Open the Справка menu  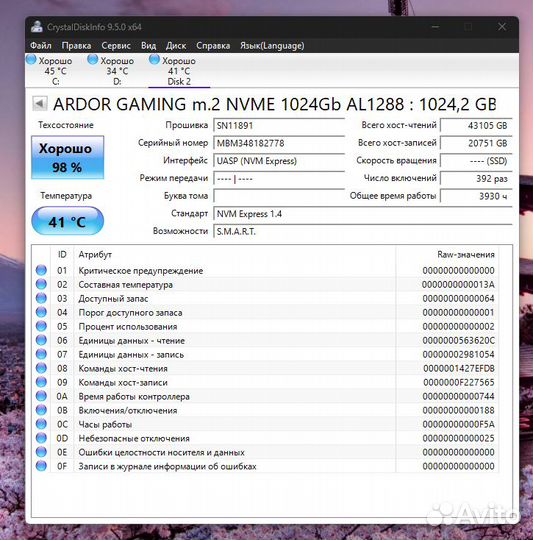tap(213, 45)
